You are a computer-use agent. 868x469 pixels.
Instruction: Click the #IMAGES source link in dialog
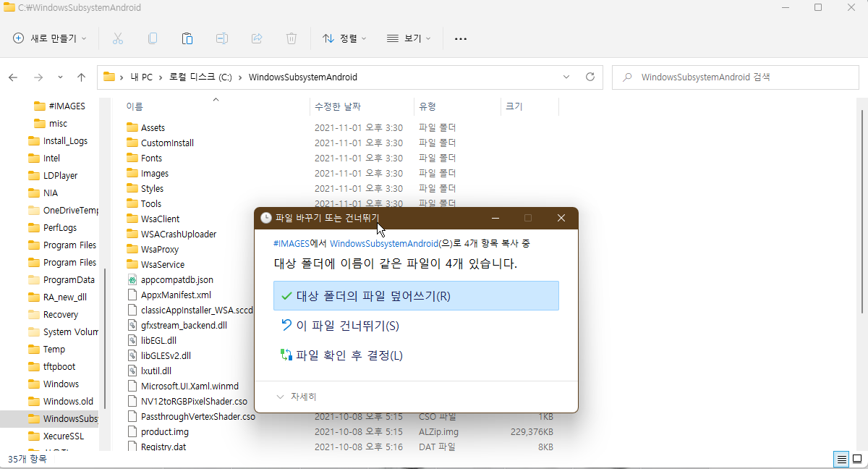[x=292, y=244]
